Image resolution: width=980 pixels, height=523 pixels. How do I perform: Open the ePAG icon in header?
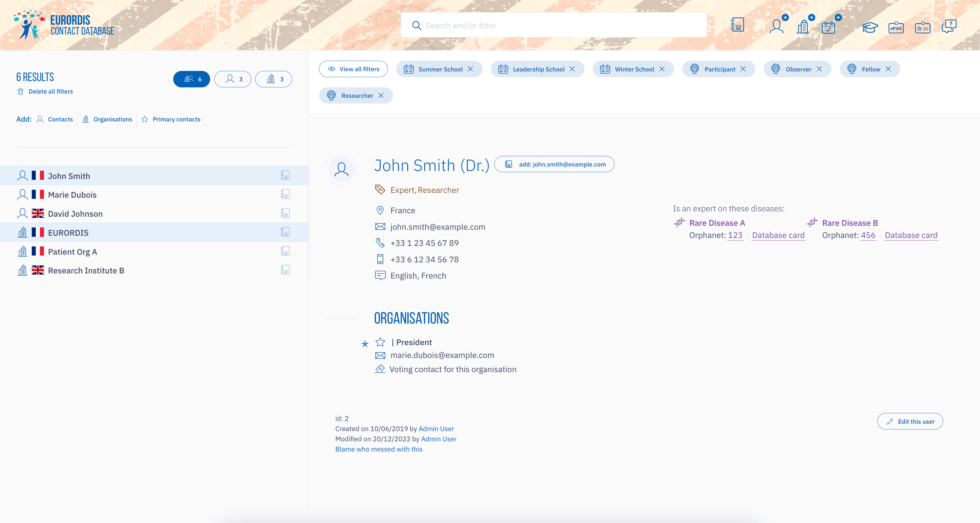tap(896, 28)
